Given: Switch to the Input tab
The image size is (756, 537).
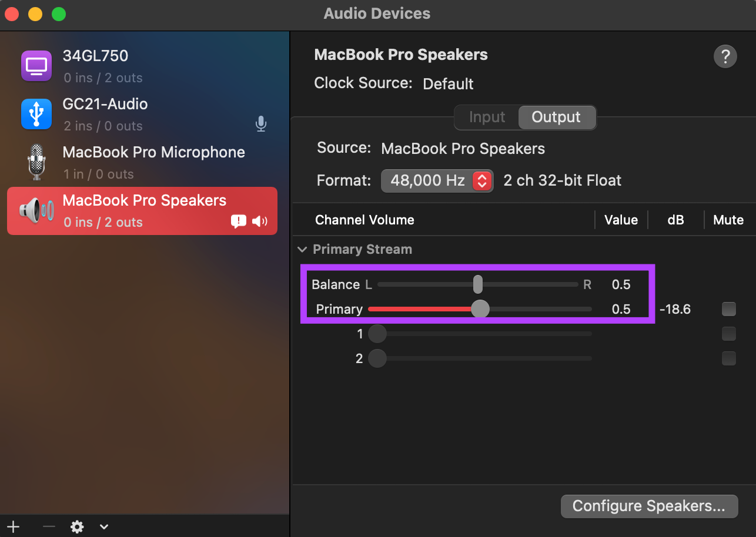Looking at the screenshot, I should 487,118.
